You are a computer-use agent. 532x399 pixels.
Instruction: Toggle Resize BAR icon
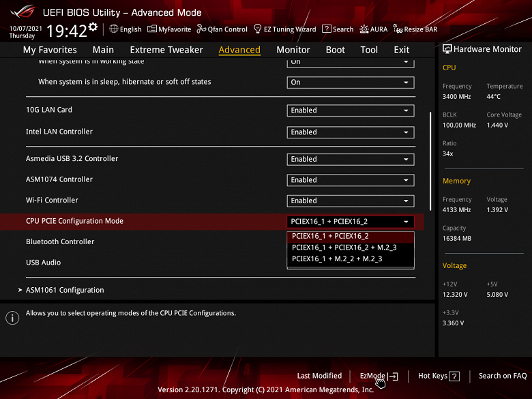pos(398,29)
